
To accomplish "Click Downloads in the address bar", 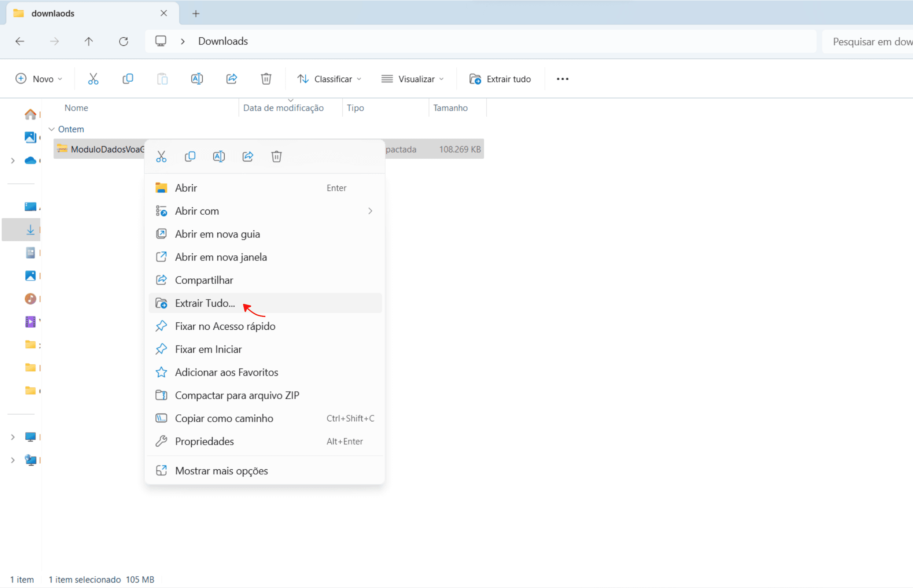I will tap(223, 41).
